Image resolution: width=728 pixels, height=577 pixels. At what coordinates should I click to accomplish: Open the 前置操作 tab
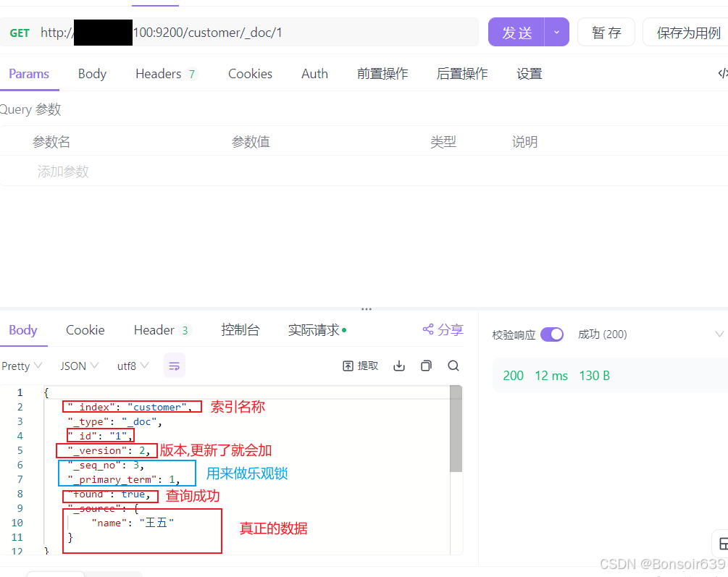click(382, 74)
